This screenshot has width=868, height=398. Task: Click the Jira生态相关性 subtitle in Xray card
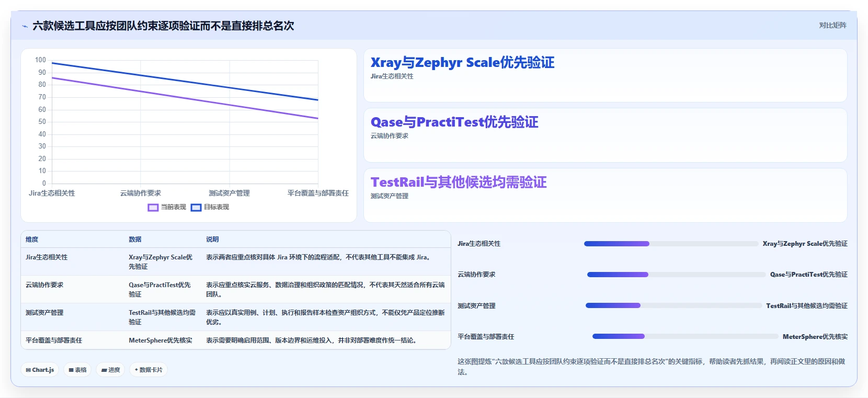tap(392, 76)
